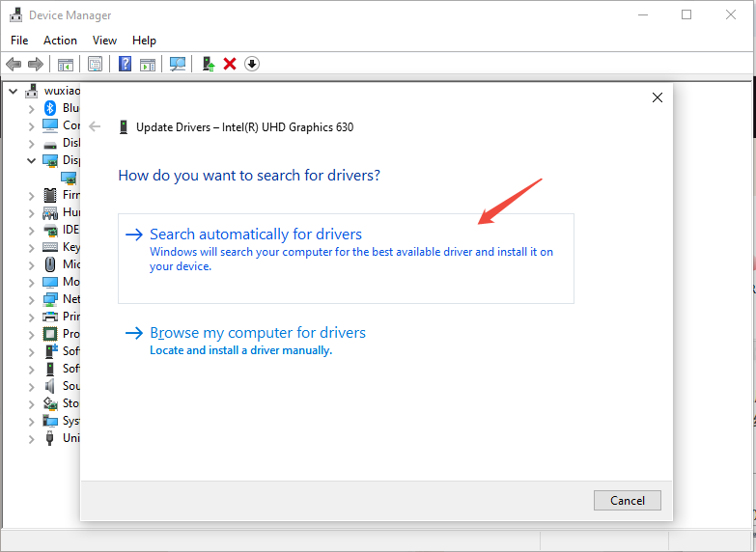Image resolution: width=756 pixels, height=552 pixels.
Task: Click the Printer category icon in tree
Action: point(50,317)
